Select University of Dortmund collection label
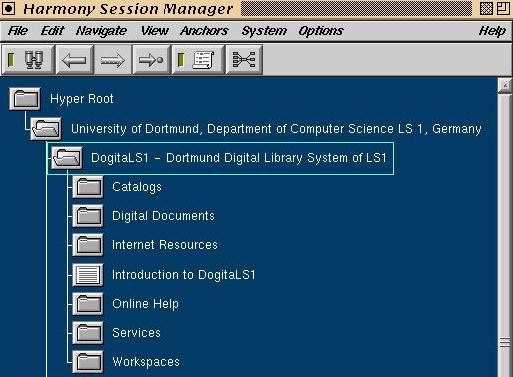The image size is (513, 377). (276, 129)
